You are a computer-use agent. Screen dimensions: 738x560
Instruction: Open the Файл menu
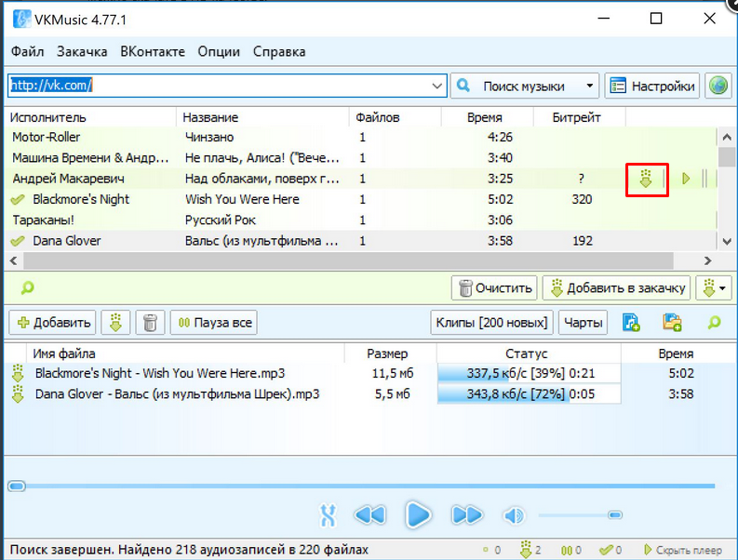(28, 51)
